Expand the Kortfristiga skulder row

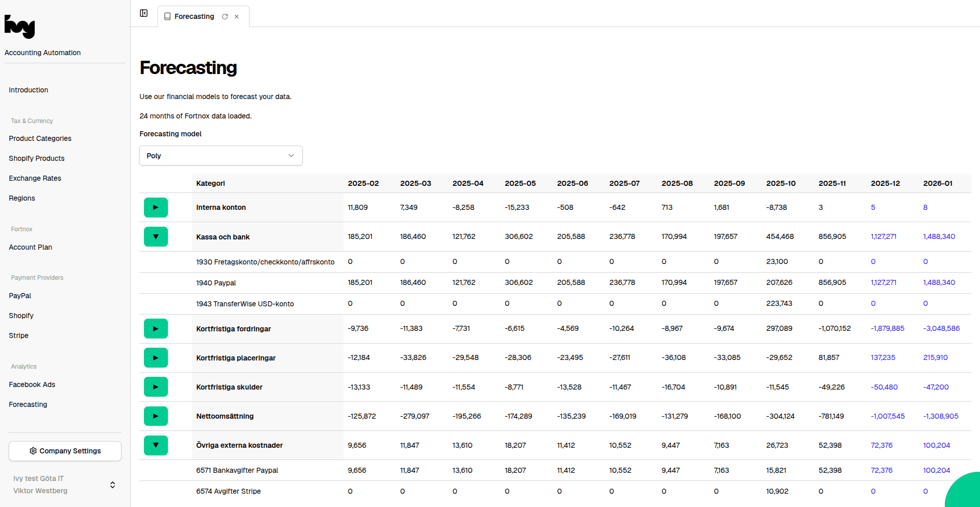tap(156, 387)
